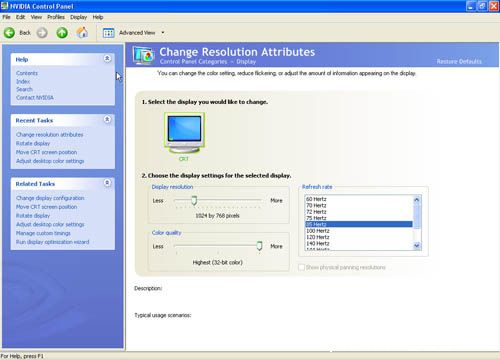Open Adjust desktop color settings in Recent Tasks
The height and width of the screenshot is (360, 500).
point(50,161)
